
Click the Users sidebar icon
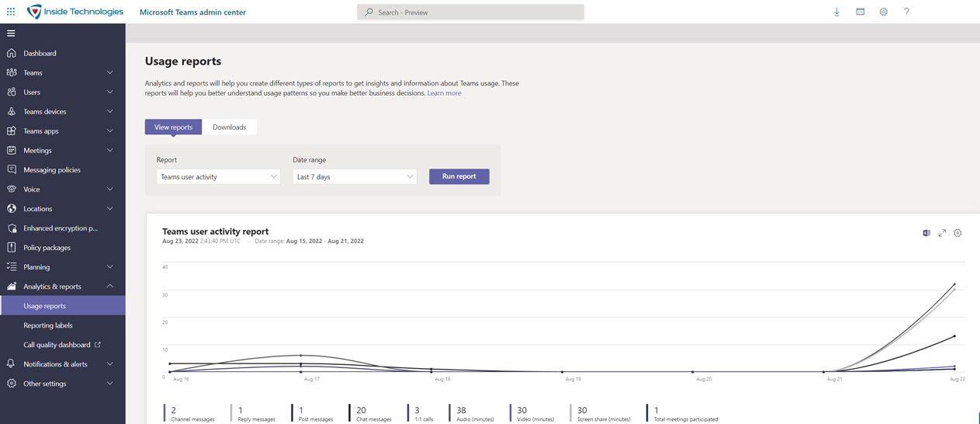(11, 92)
